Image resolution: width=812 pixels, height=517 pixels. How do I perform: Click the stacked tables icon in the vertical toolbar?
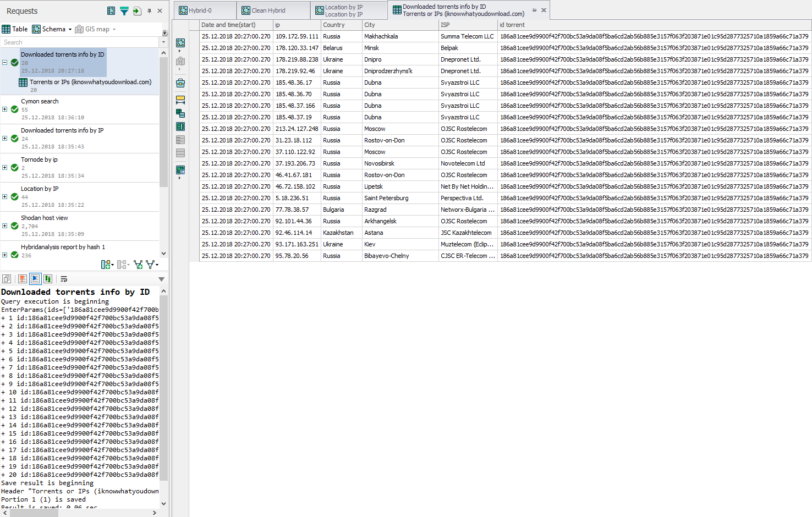180,113
